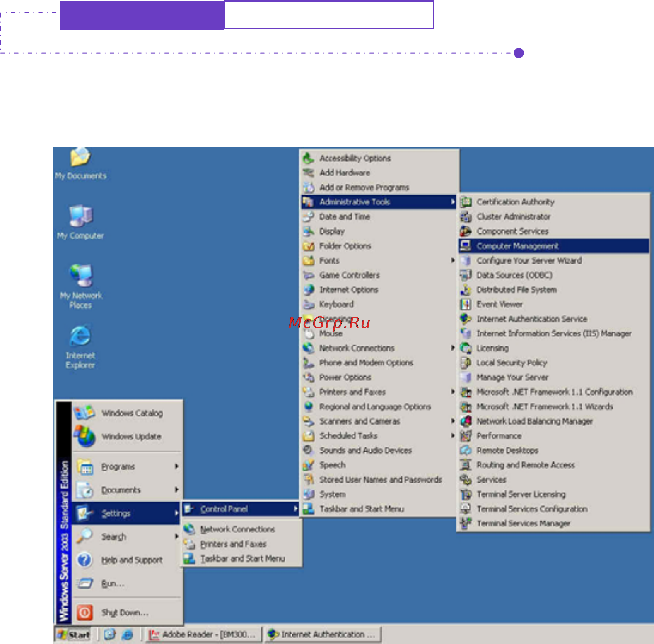The height and width of the screenshot is (644, 654).
Task: Click the Add or Remove Programs icon
Action: 308,187
